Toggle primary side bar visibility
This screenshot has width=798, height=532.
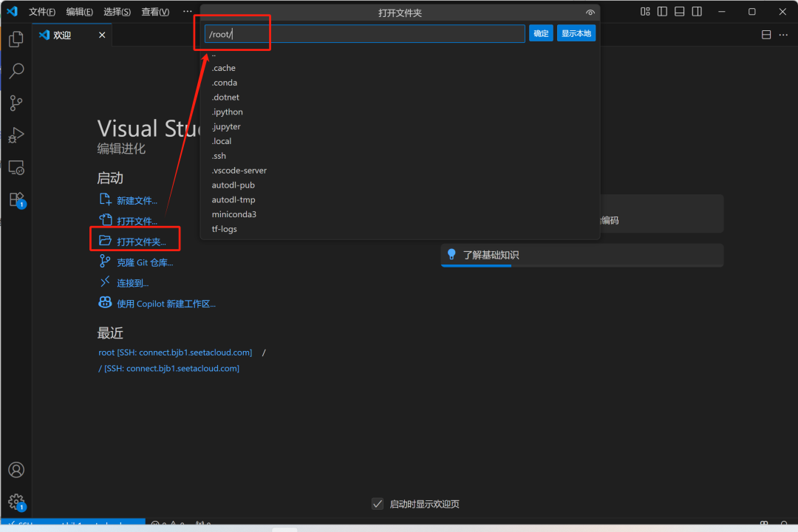[x=662, y=11]
